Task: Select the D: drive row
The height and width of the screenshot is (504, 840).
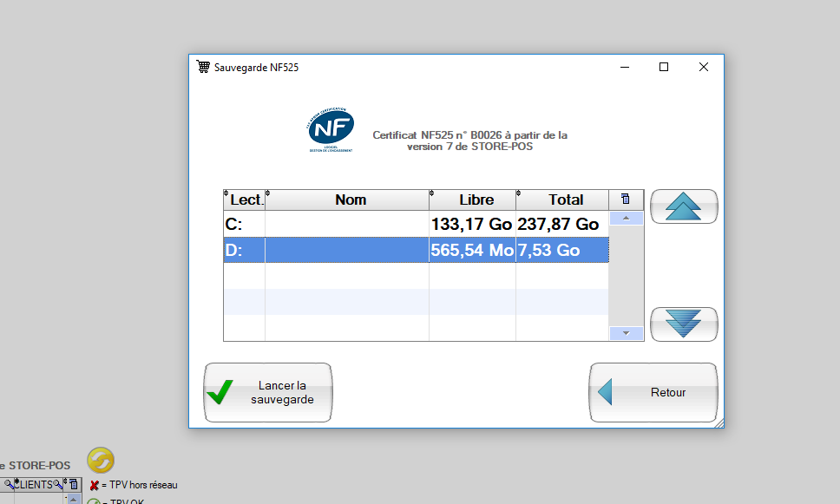Action: pyautogui.click(x=347, y=250)
